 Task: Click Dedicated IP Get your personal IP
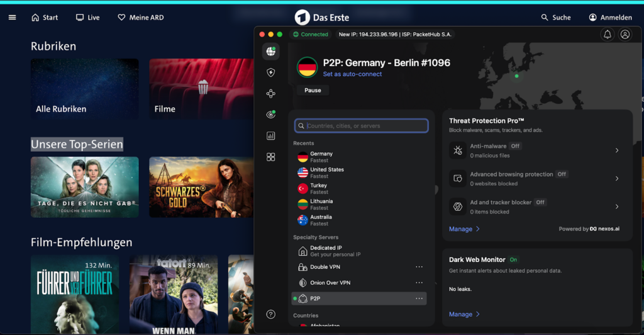[x=359, y=251]
